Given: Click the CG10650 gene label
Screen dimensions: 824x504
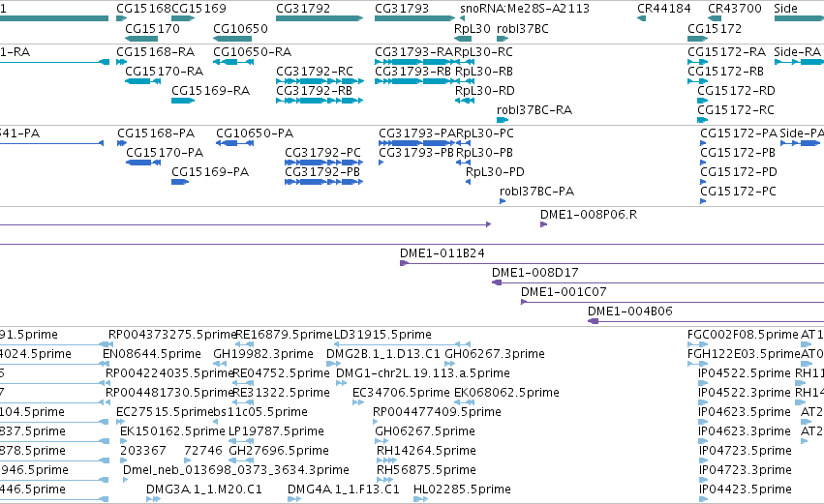Looking at the screenshot, I should coord(240,28).
